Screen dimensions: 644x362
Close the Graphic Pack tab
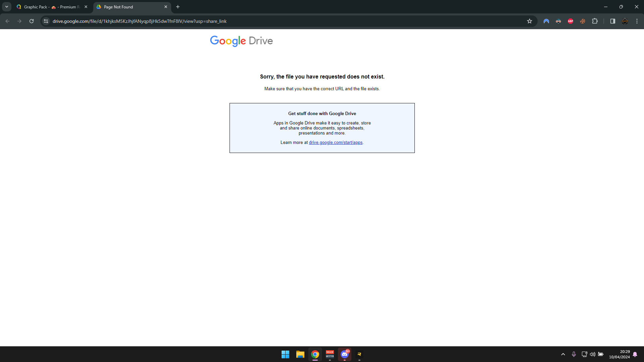pyautogui.click(x=86, y=7)
